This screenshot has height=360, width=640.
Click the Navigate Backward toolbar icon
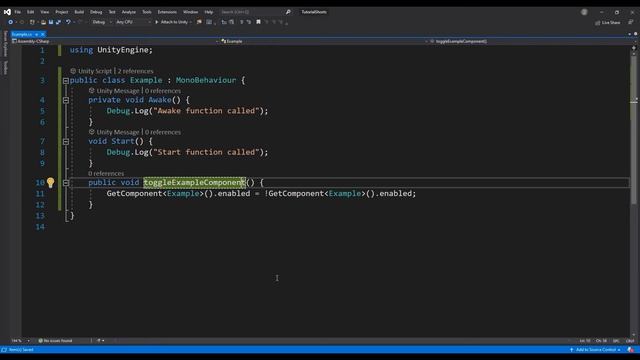tap(11, 22)
